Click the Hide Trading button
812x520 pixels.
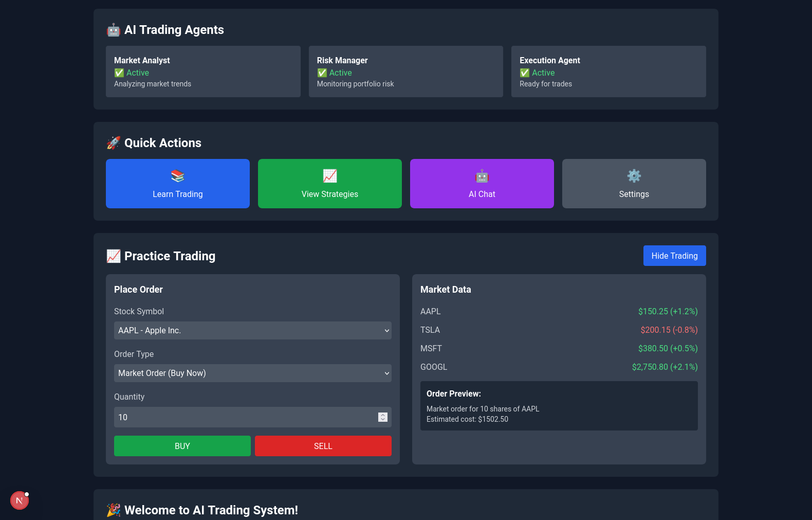pos(675,256)
